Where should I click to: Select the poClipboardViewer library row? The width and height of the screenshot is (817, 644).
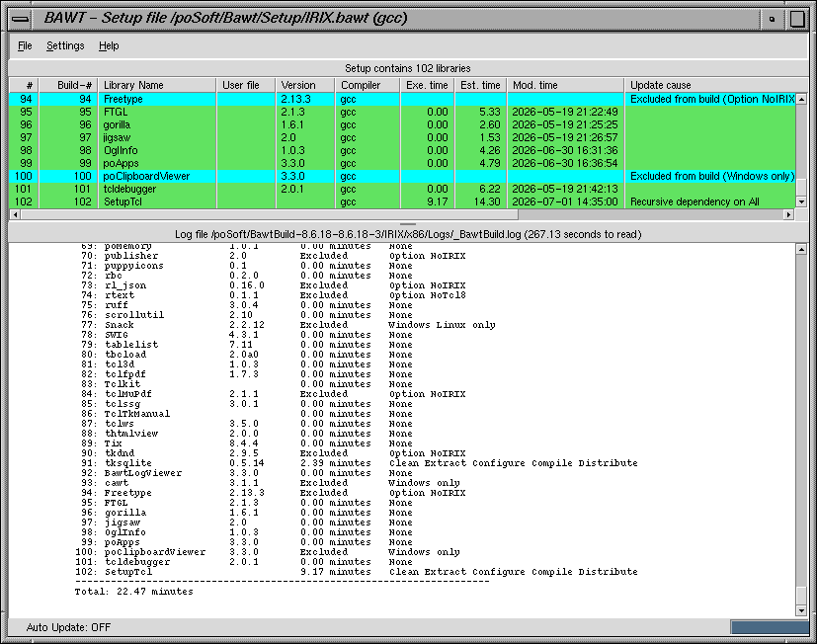tap(402, 176)
